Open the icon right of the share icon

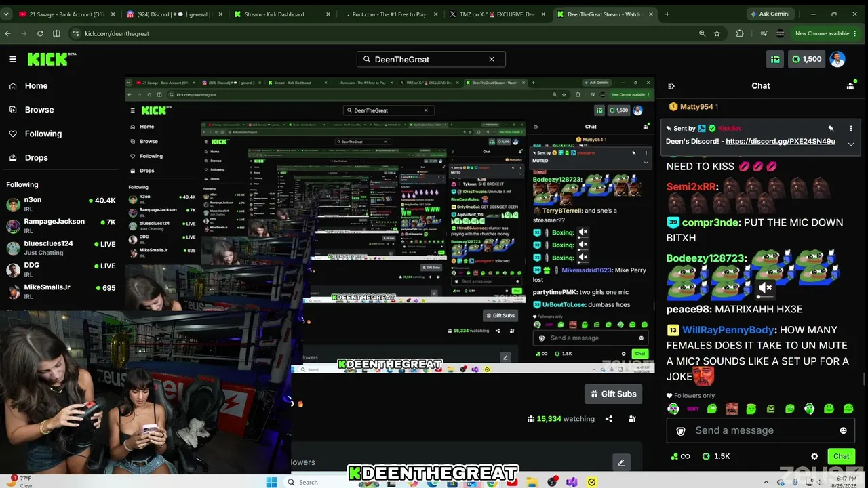[x=632, y=419]
